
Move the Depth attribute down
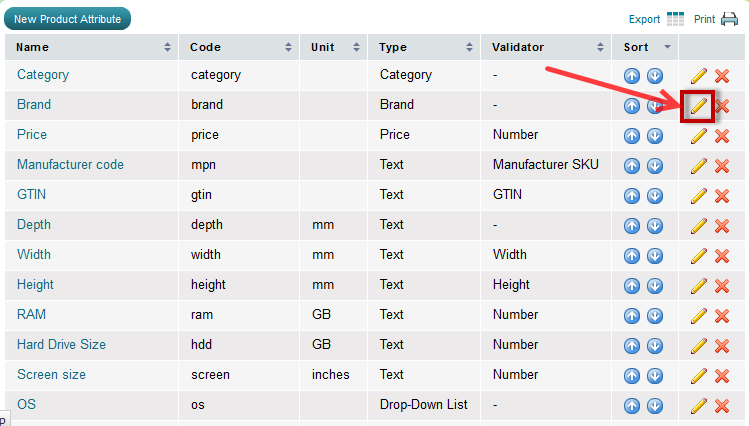tap(654, 226)
